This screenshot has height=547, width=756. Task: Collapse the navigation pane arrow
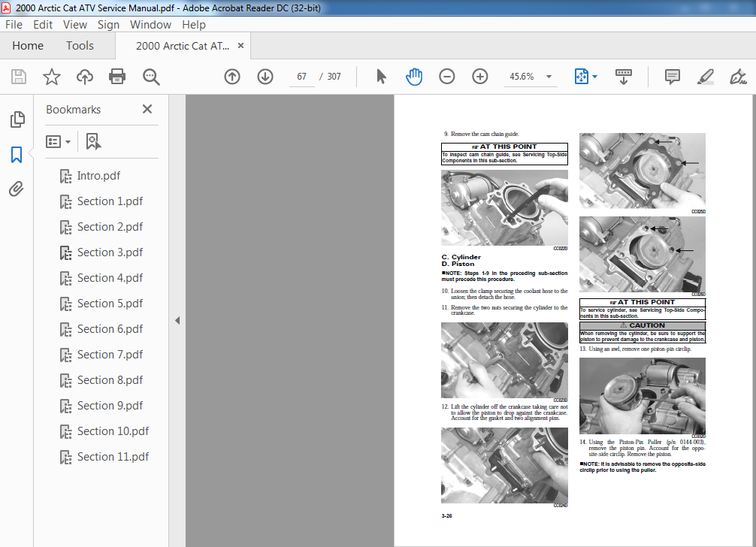(177, 321)
